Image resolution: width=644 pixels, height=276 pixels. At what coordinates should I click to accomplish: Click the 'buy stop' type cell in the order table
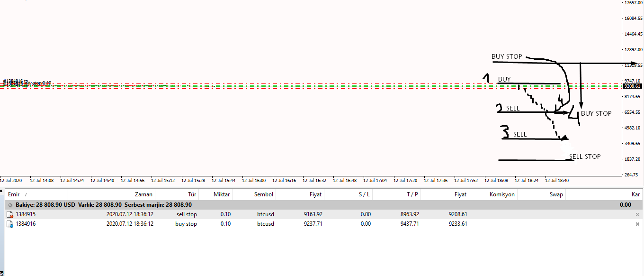(x=186, y=224)
